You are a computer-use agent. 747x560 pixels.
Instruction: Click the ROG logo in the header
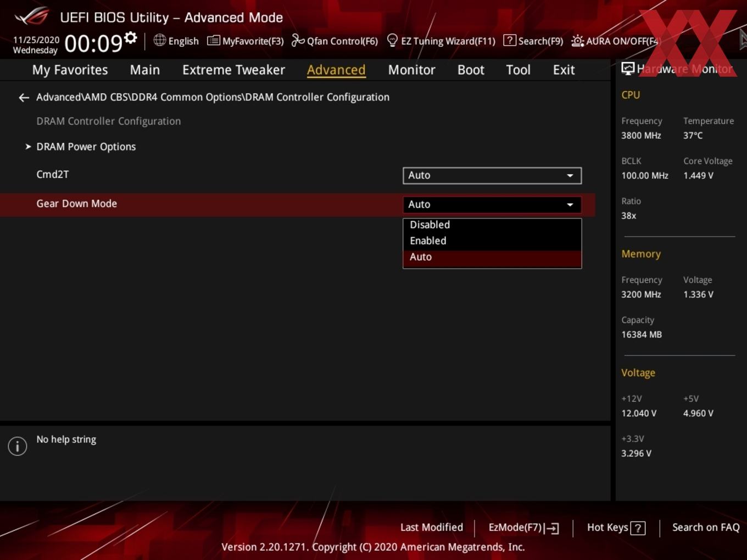click(x=32, y=16)
